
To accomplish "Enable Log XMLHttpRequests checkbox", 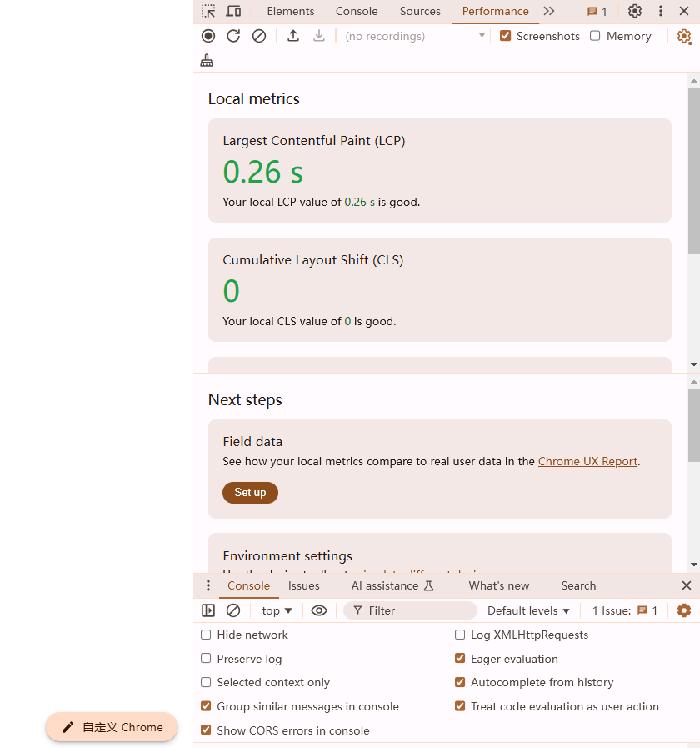I will pyautogui.click(x=460, y=635).
